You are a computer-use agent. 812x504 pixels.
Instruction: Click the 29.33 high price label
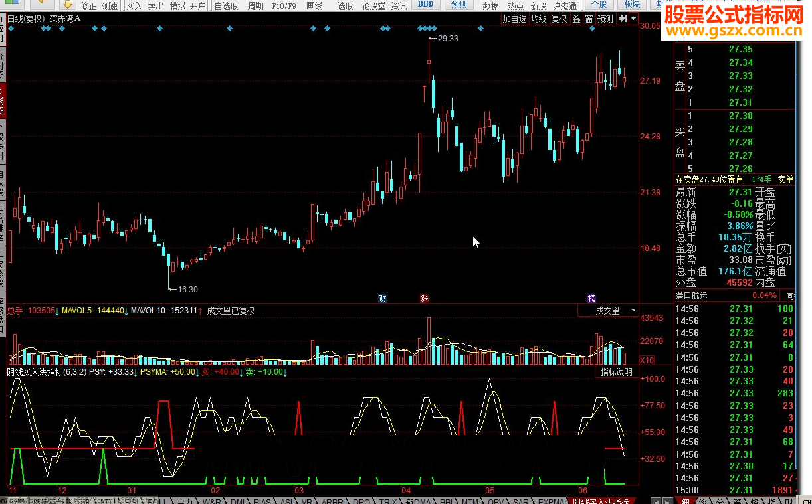pos(448,39)
